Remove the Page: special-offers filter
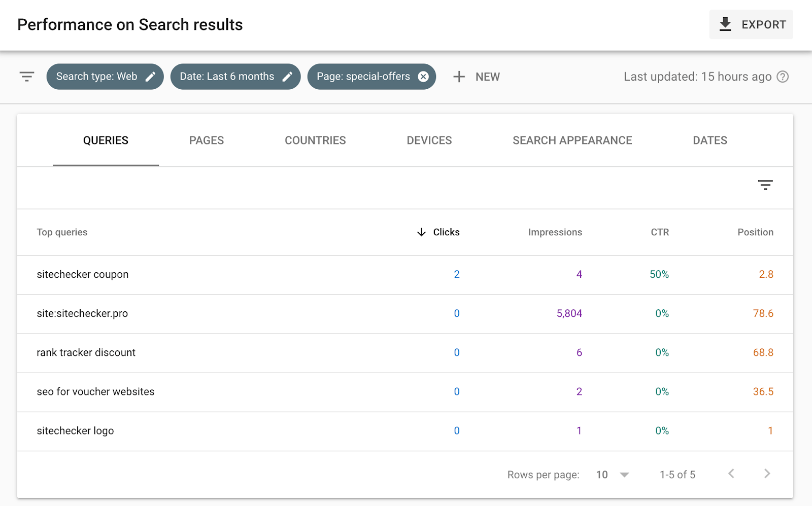The width and height of the screenshot is (812, 506). (x=423, y=77)
